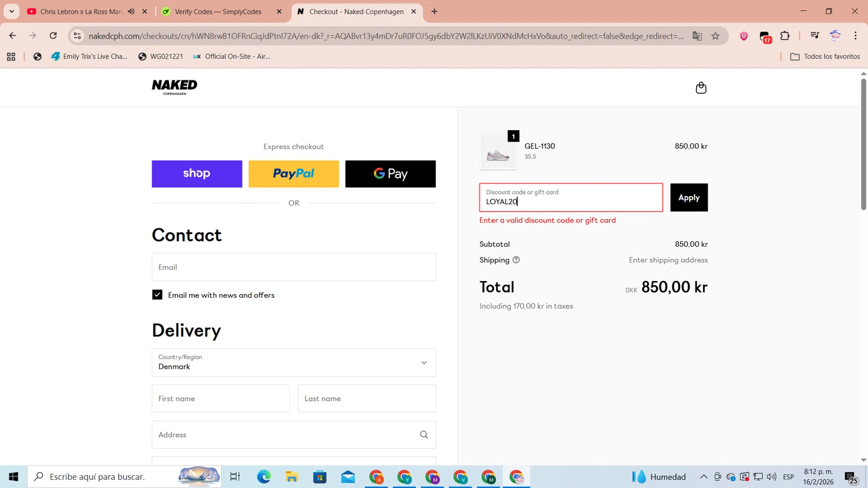The image size is (868, 488).
Task: Click the red shield extension icon
Action: pyautogui.click(x=744, y=36)
